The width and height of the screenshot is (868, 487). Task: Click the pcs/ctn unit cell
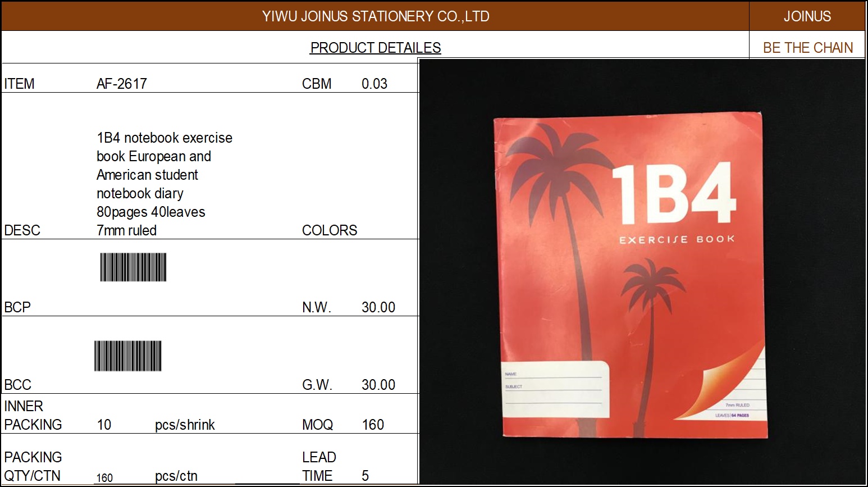(x=176, y=476)
